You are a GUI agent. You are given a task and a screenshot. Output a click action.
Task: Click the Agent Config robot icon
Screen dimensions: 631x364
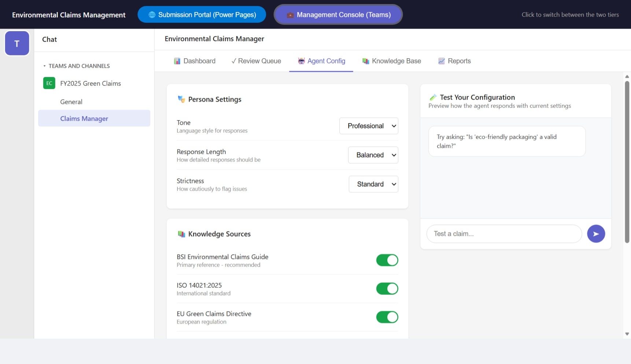301,61
